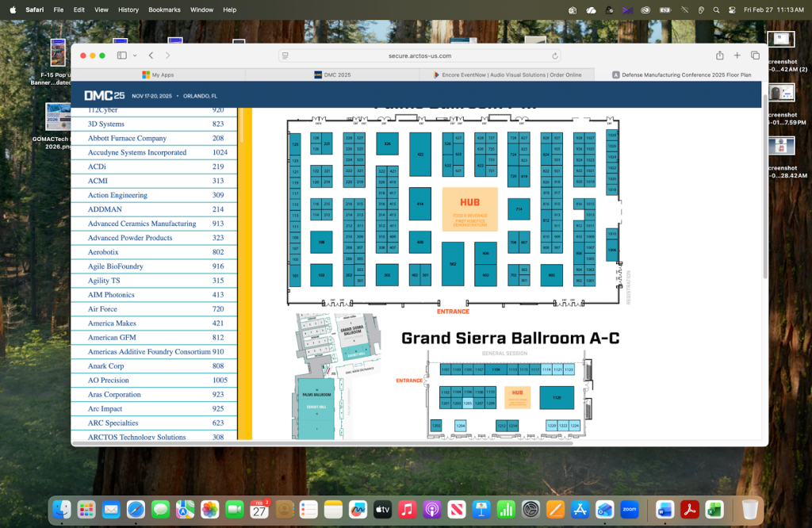Switch to the Encore EventNow tab
The image size is (812, 528).
[x=507, y=75]
